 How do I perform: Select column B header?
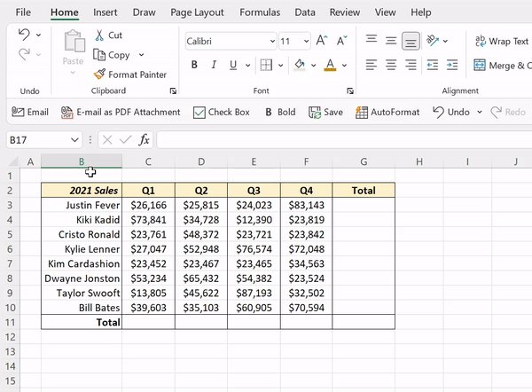[x=82, y=161]
